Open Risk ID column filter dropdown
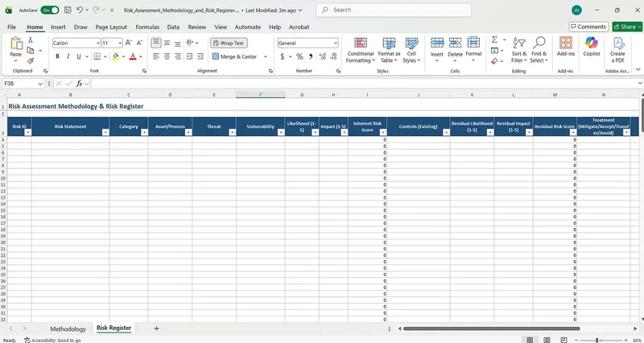Screen dimensions: 644x343 tap(27, 132)
